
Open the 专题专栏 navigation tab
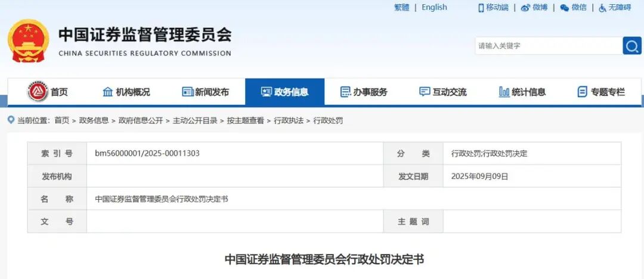coord(601,92)
